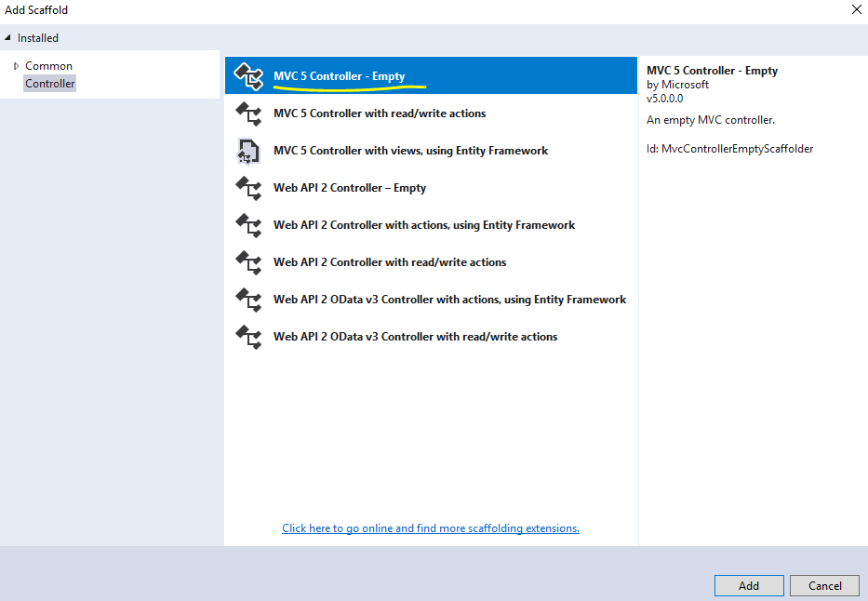Choose Web API 2 OData v3 Controller with actions, using Entity Framework

pos(431,299)
